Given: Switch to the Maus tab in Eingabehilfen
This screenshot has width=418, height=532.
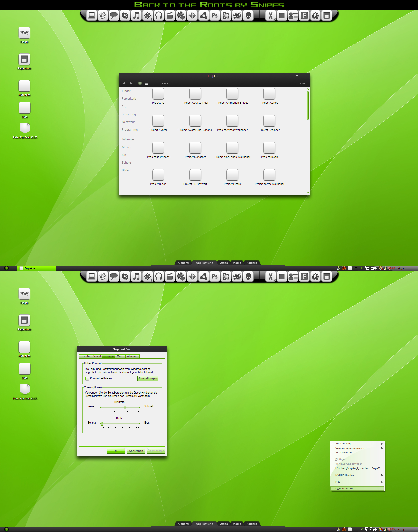Looking at the screenshot, I should 120,356.
